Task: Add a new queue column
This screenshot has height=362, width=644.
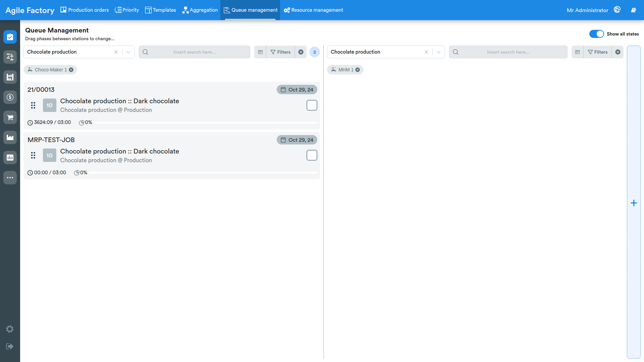Action: pyautogui.click(x=634, y=203)
